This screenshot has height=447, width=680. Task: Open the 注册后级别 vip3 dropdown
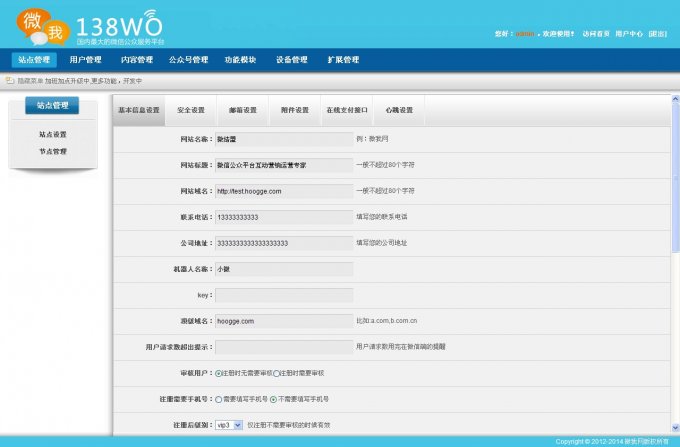(x=229, y=425)
